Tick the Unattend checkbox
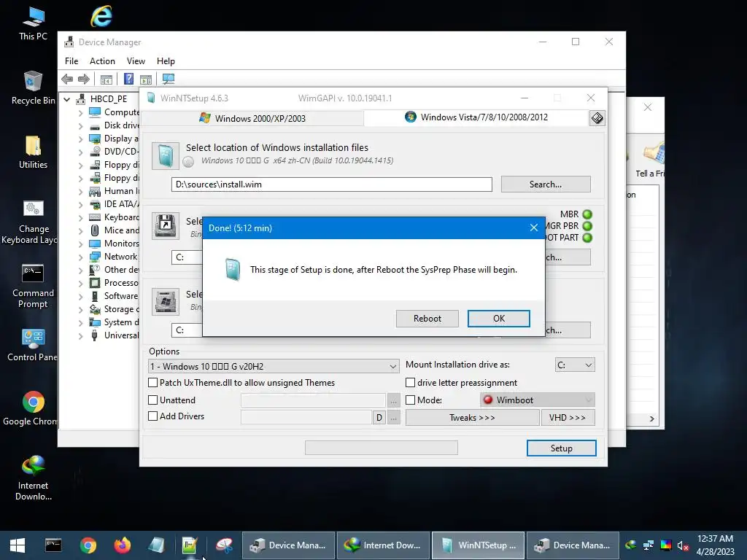 [153, 400]
